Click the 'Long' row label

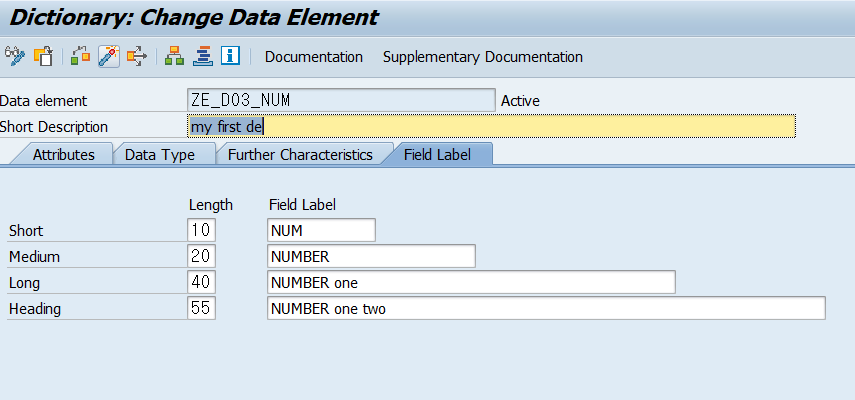[24, 283]
